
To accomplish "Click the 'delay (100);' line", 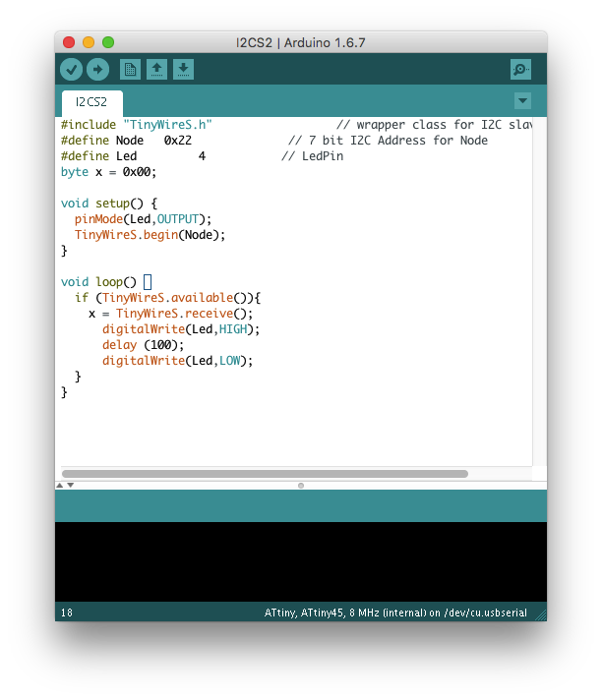I will pos(143,345).
